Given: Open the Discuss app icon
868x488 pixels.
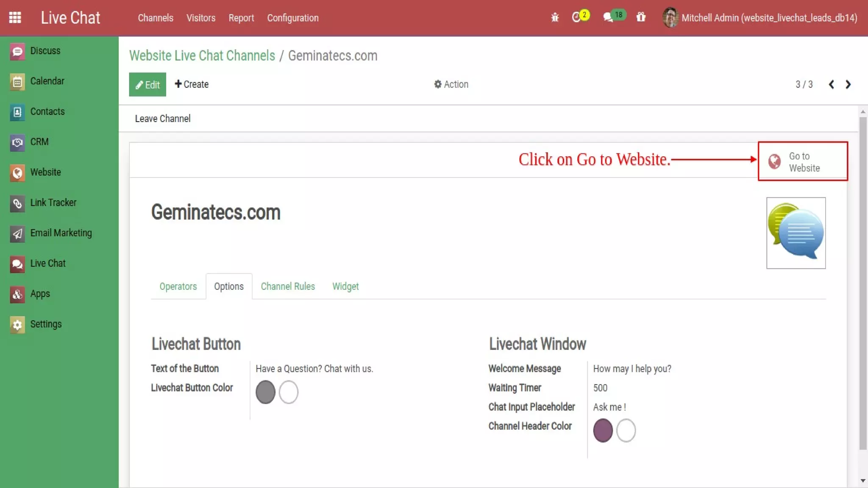Looking at the screenshot, I should 17,51.
